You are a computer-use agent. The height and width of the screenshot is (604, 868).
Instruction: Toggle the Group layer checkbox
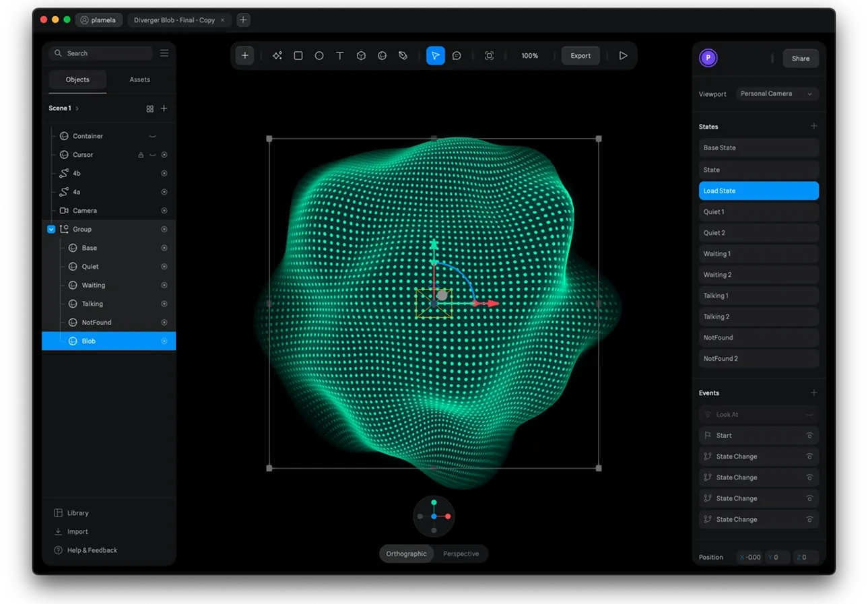click(x=51, y=230)
